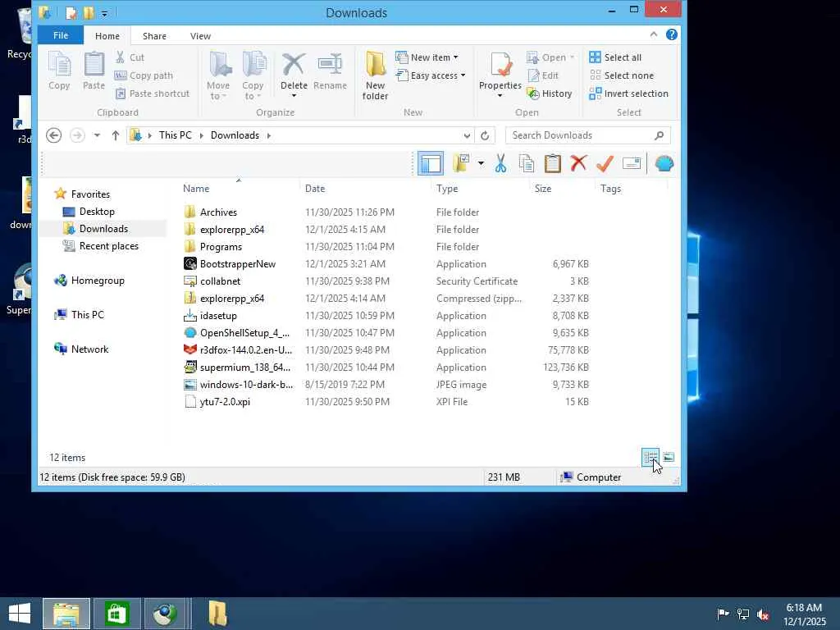Create a New folder from the ribbon
840x630 pixels.
(375, 75)
